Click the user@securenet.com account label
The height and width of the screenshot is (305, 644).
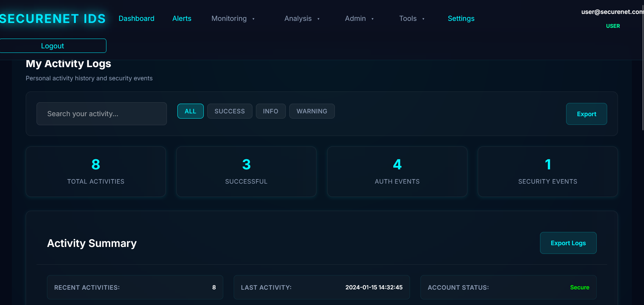pyautogui.click(x=612, y=12)
